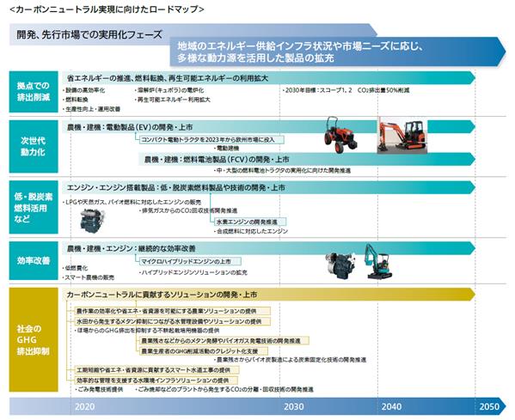Click the 電動製品(EV)の開発・上市 arrow heading

tap(130, 127)
